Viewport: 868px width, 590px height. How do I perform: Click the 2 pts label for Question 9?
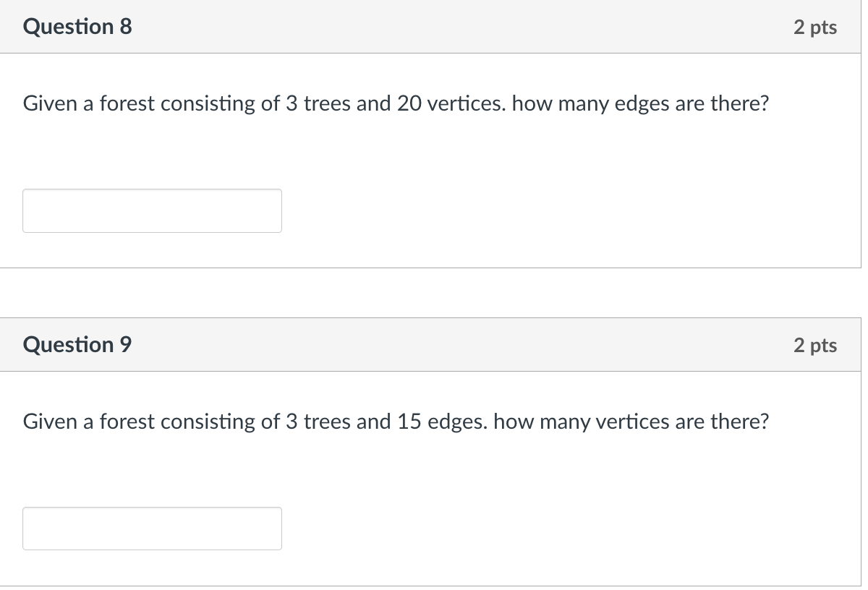tap(815, 346)
